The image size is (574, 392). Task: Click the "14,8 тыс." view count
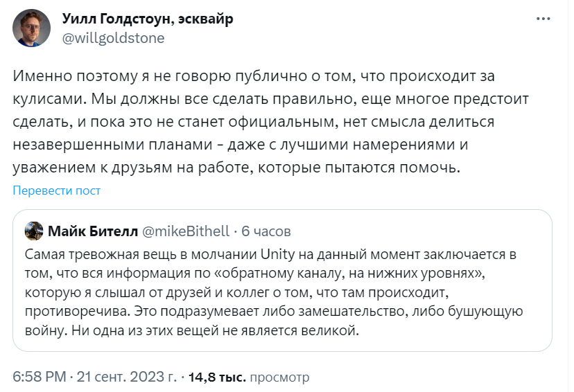tap(217, 377)
